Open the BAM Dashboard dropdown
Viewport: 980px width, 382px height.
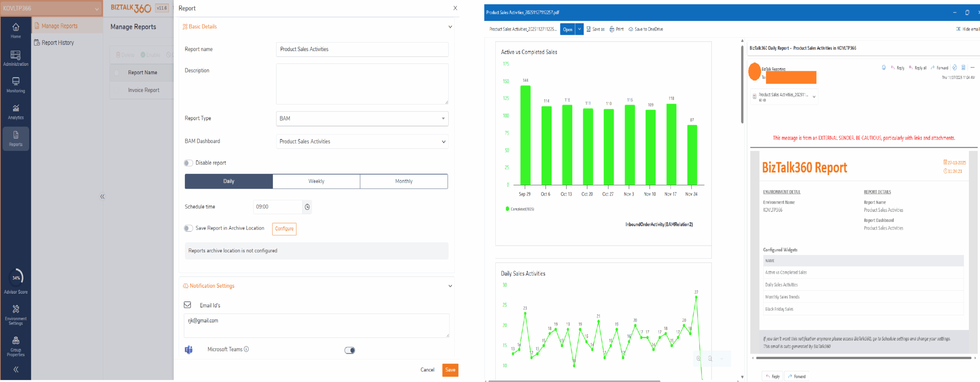click(362, 142)
